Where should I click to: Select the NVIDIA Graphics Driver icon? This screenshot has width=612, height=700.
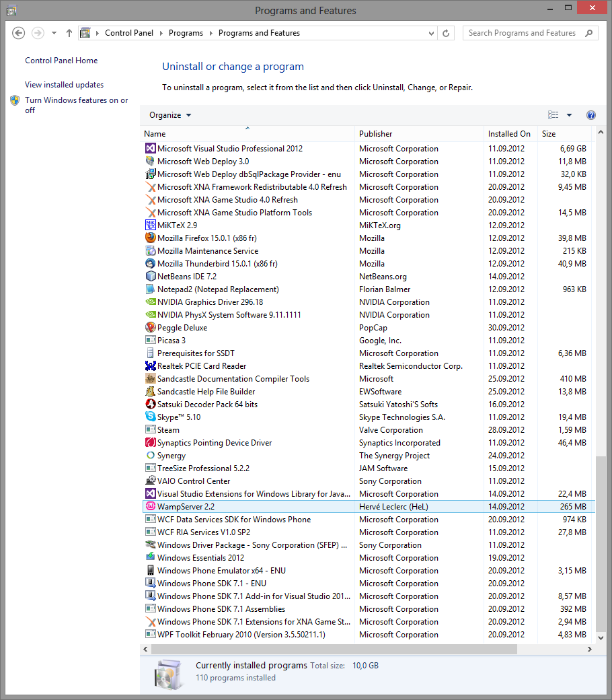151,302
